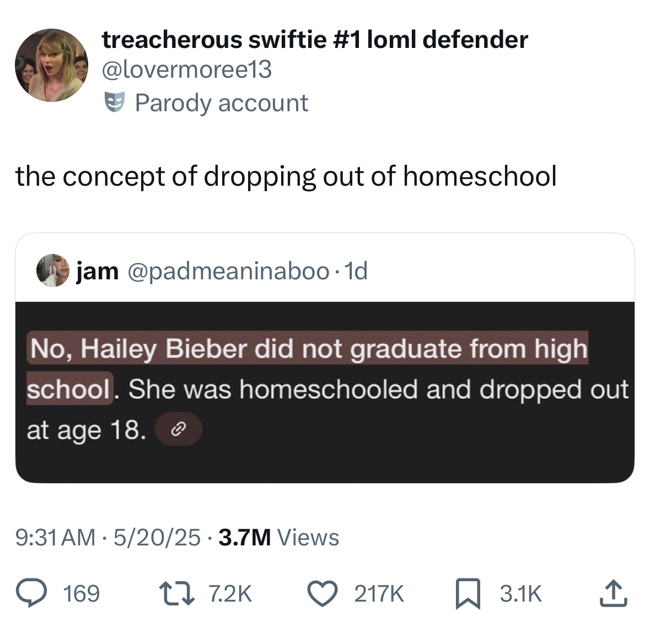
Task: Open jam's profile picture
Action: (x=53, y=271)
